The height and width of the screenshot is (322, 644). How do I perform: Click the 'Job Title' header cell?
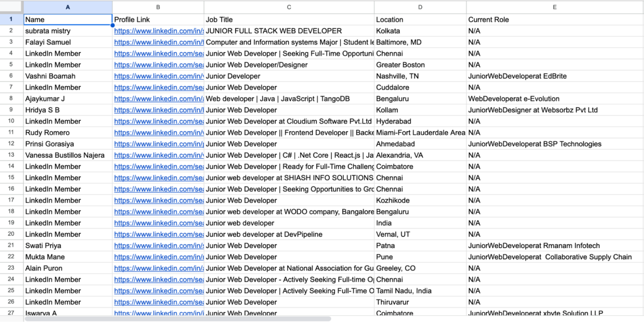289,19
